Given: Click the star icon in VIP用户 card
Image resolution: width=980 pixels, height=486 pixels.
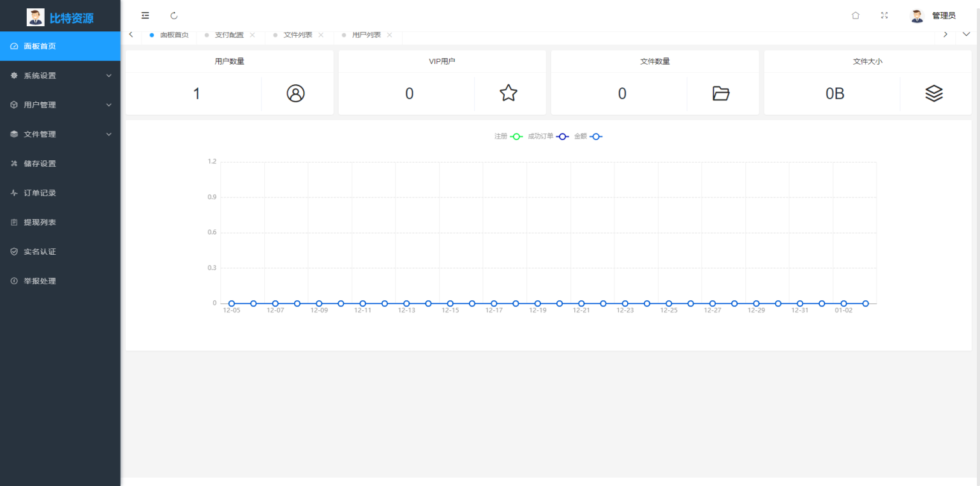Looking at the screenshot, I should pyautogui.click(x=508, y=93).
